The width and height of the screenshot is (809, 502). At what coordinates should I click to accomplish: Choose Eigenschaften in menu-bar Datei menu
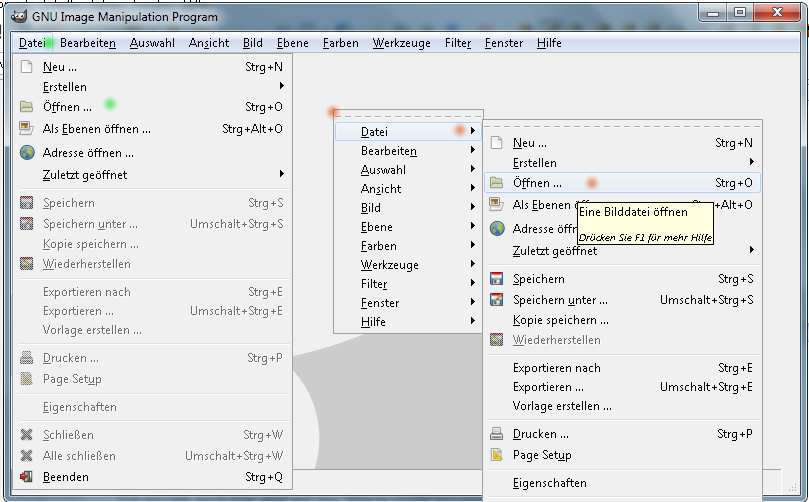(154, 407)
